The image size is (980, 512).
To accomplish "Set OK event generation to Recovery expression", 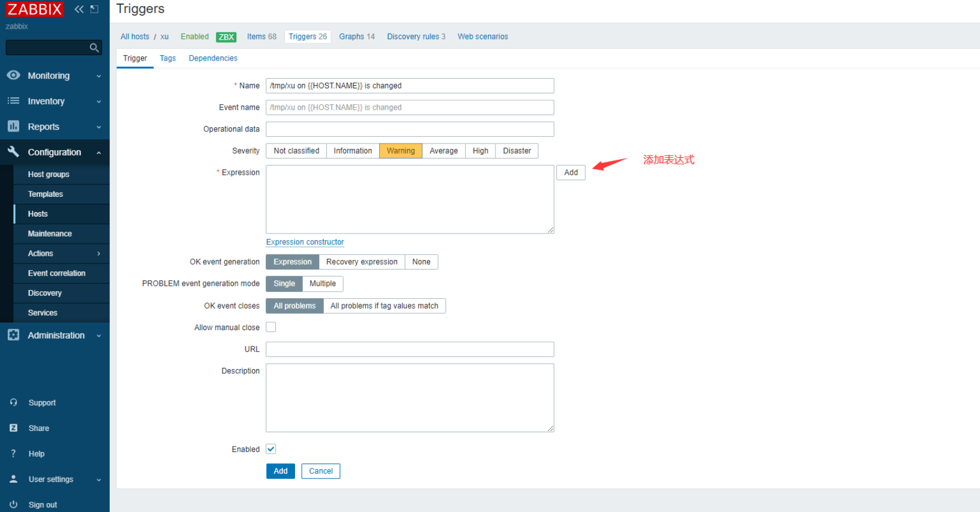I will coord(362,262).
